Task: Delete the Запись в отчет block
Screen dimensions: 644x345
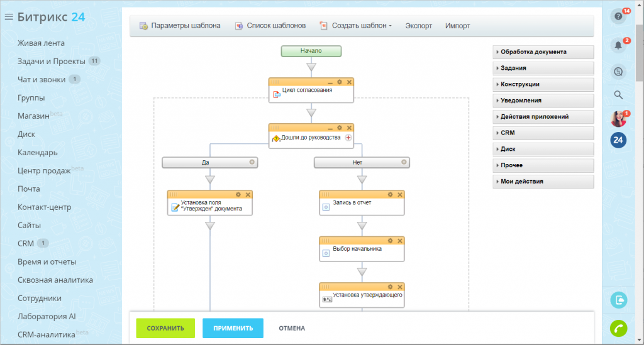Action: (400, 194)
